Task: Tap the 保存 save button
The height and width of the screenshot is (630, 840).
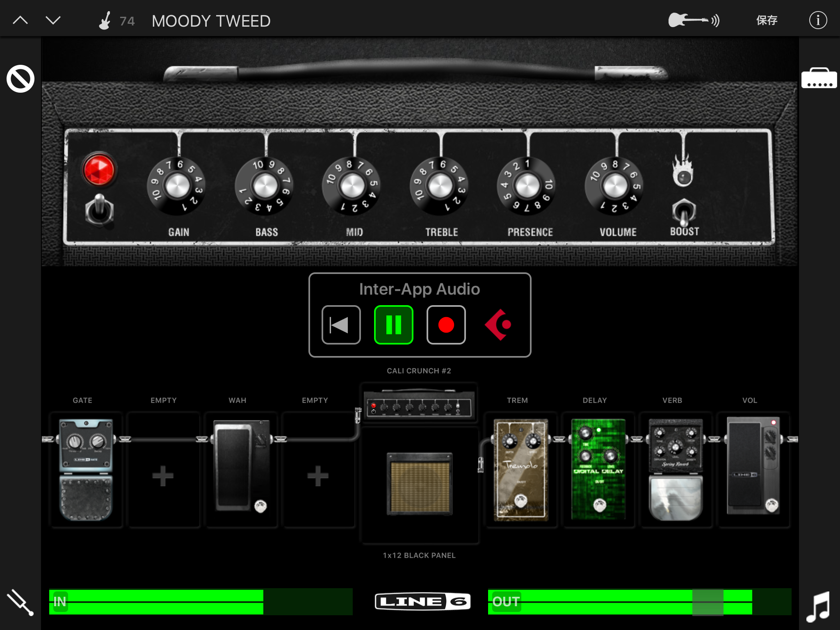Action: [767, 20]
